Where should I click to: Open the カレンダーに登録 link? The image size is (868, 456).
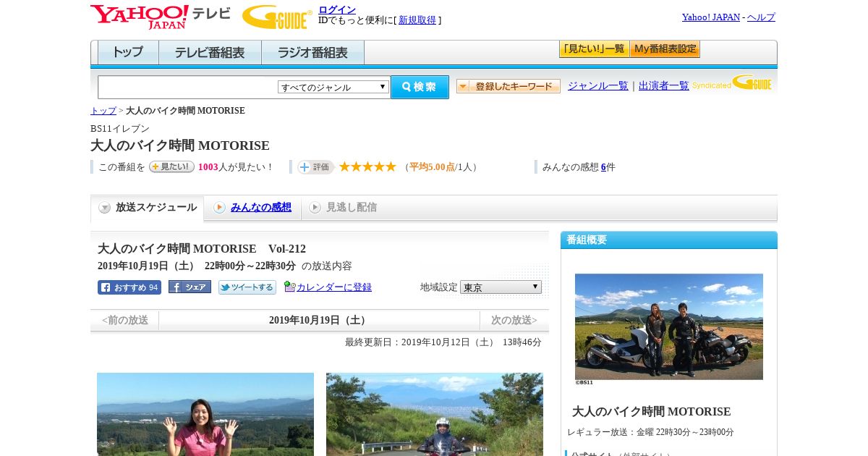coord(334,287)
